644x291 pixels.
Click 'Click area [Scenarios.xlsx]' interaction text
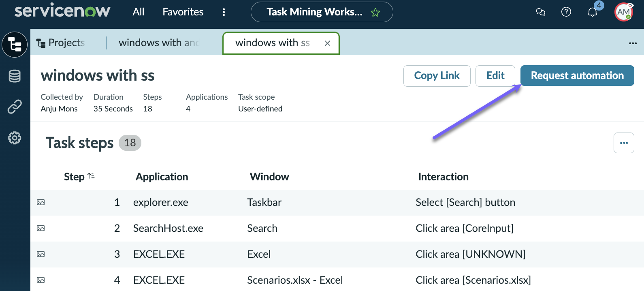(473, 280)
